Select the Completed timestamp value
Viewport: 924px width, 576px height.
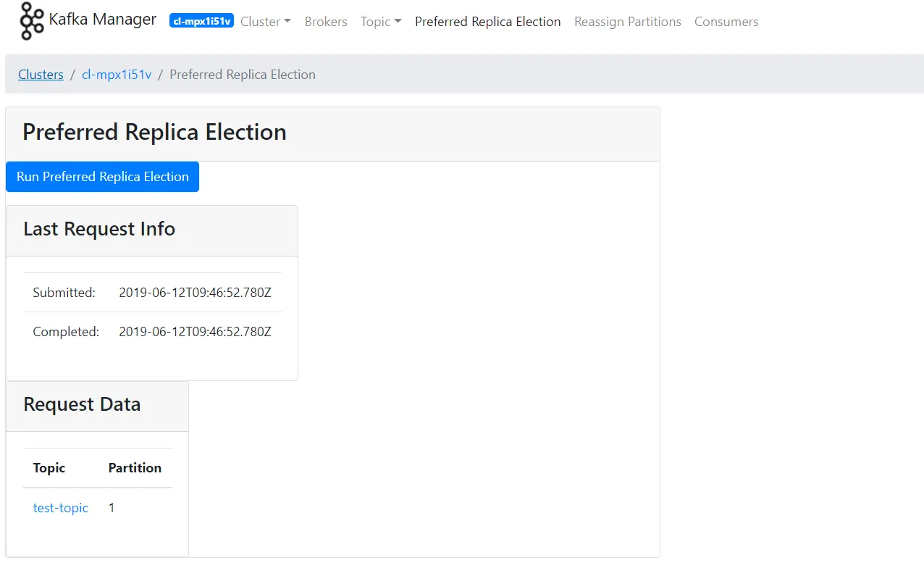point(195,331)
